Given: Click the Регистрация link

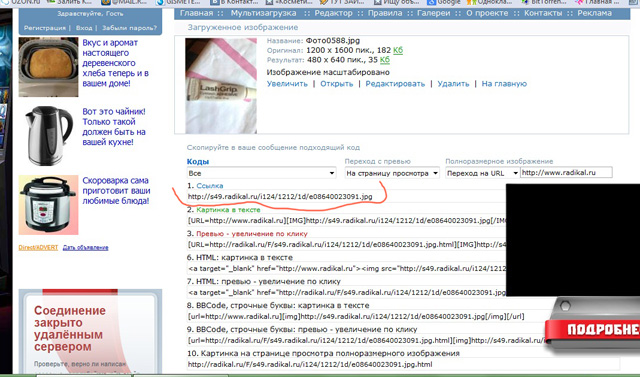Looking at the screenshot, I should 44,28.
